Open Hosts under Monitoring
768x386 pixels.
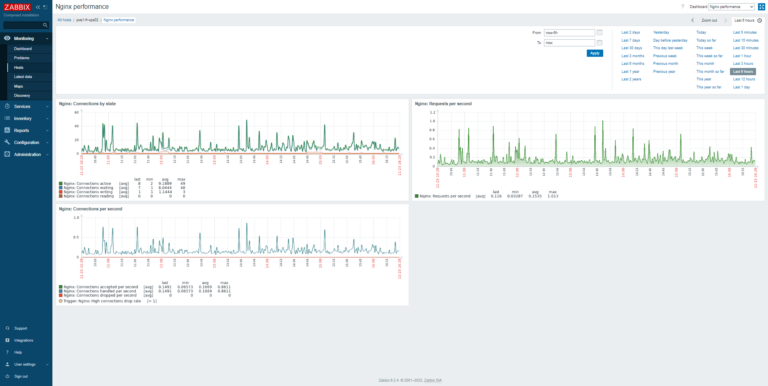coord(19,68)
